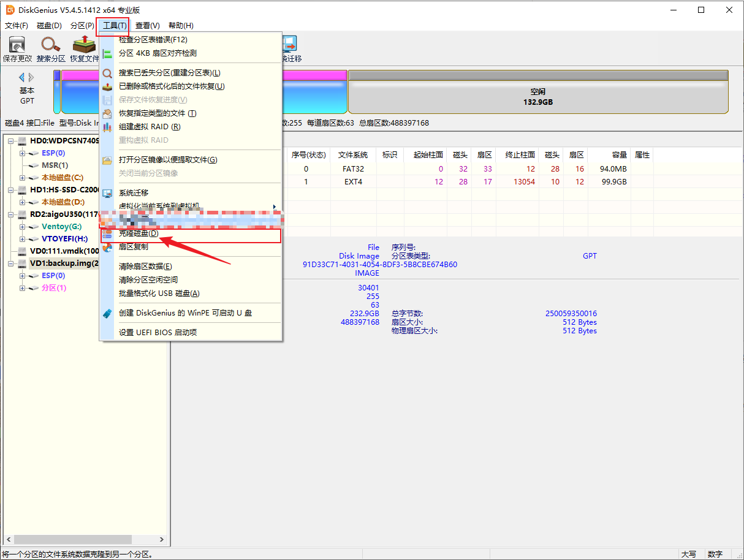Screen dimensions: 744x560
Task: Open the 文件(F) menu
Action: 17,26
